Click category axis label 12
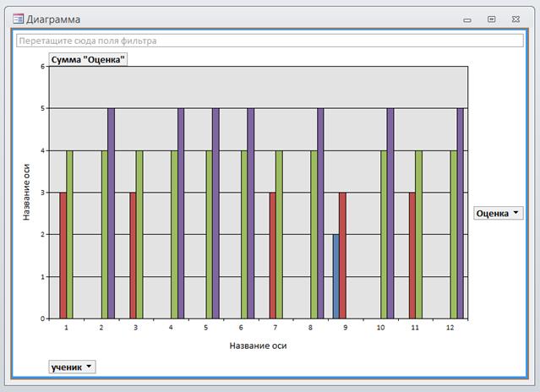 click(450, 328)
